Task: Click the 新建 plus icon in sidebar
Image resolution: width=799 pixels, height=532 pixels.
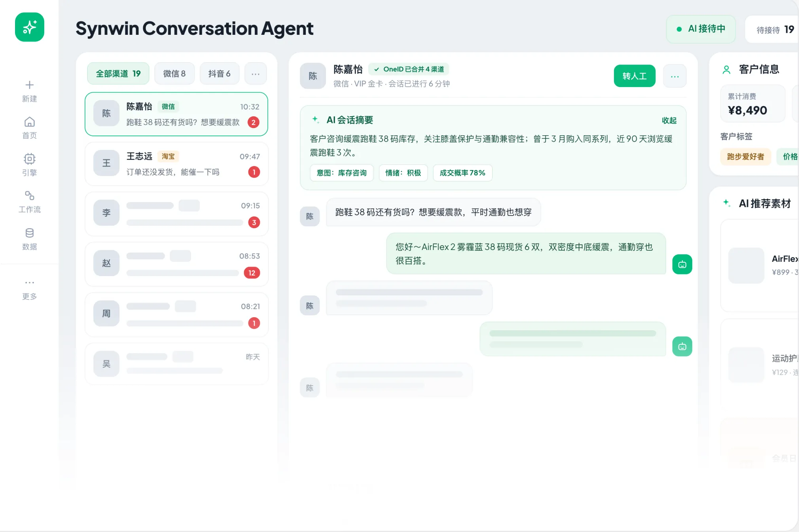Action: tap(30, 85)
